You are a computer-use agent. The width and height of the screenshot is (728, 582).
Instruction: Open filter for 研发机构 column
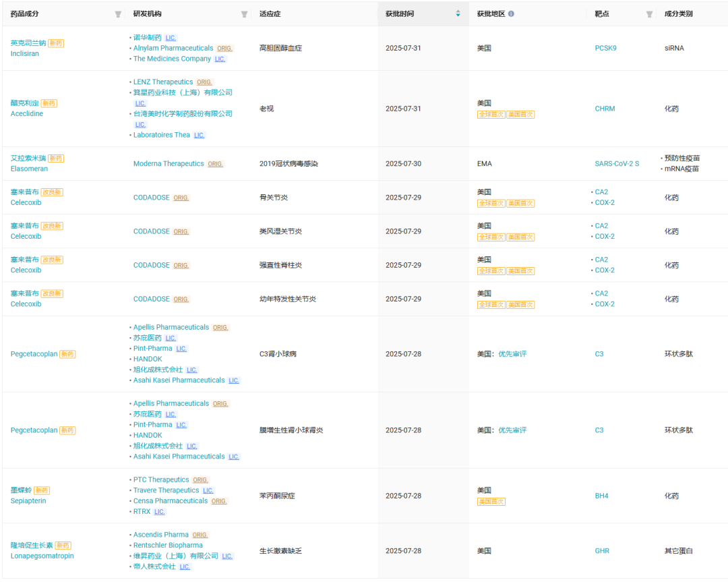tap(244, 14)
